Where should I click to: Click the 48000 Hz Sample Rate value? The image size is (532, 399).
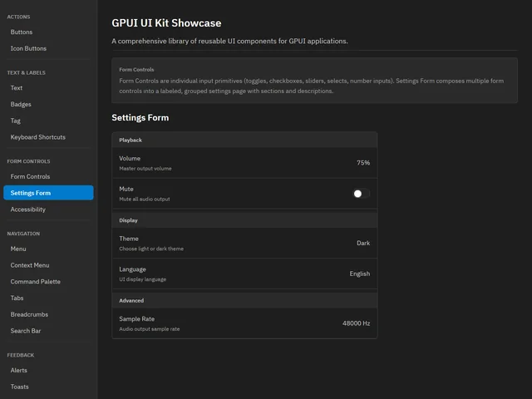click(356, 323)
